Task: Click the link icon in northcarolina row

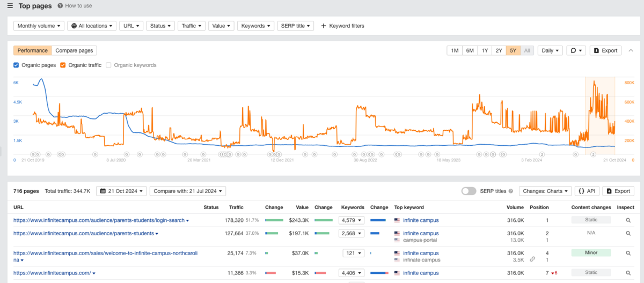Action: [532, 259]
